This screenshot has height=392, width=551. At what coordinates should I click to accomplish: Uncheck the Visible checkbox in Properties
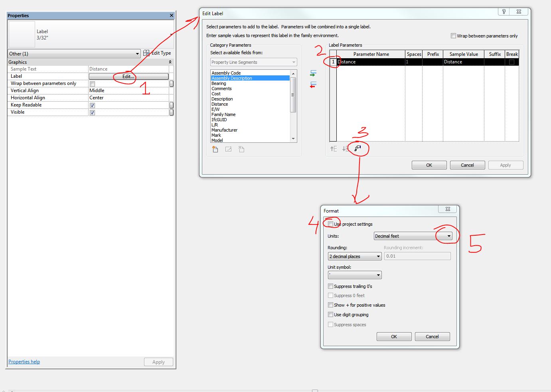coord(92,112)
